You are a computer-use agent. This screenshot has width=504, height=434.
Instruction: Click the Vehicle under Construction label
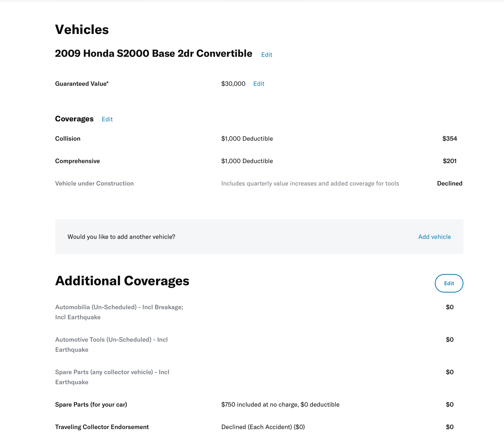94,183
